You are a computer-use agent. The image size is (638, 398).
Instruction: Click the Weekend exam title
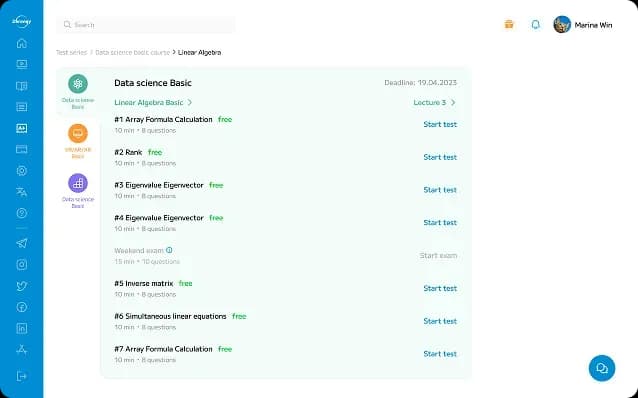pyautogui.click(x=139, y=250)
